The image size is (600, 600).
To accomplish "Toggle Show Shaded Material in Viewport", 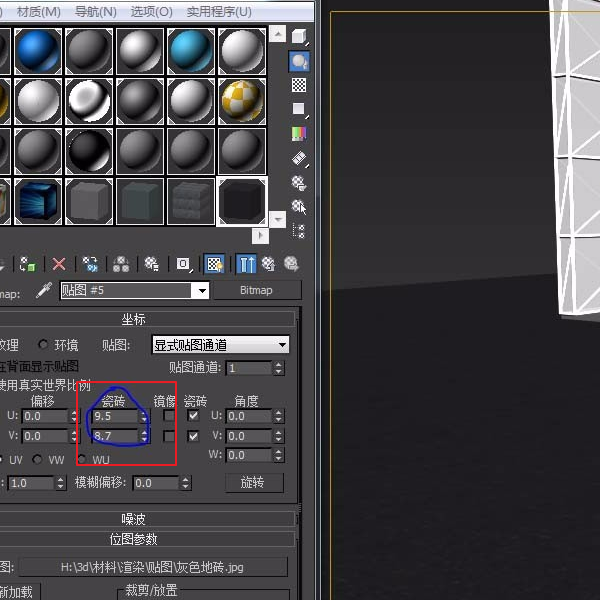I will 214,264.
